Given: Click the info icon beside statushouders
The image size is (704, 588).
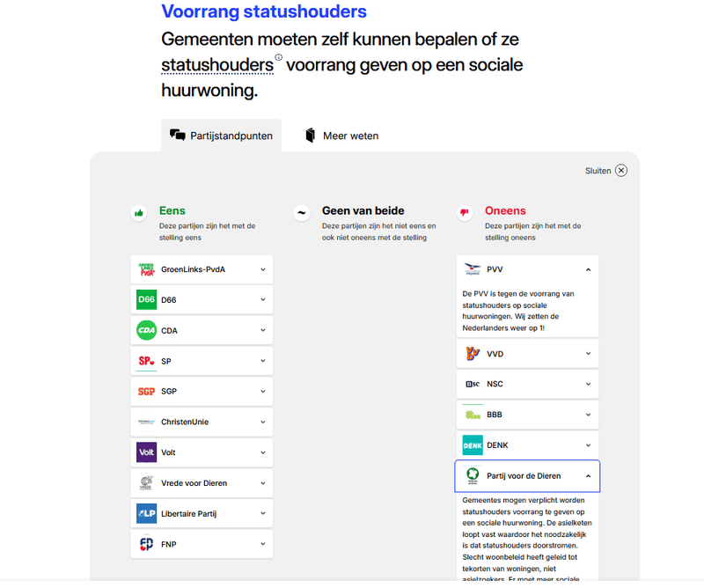Looking at the screenshot, I should (279, 58).
